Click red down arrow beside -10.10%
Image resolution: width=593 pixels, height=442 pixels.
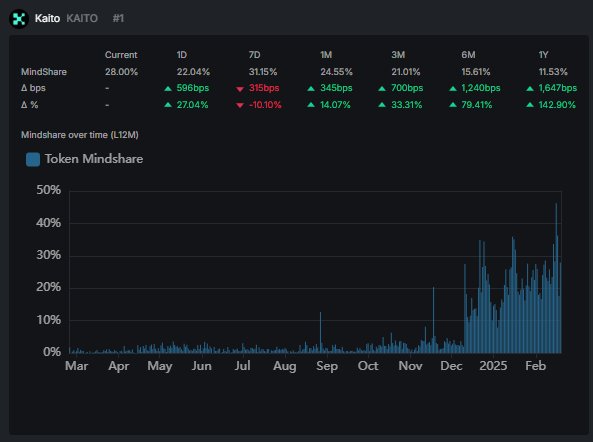(240, 105)
